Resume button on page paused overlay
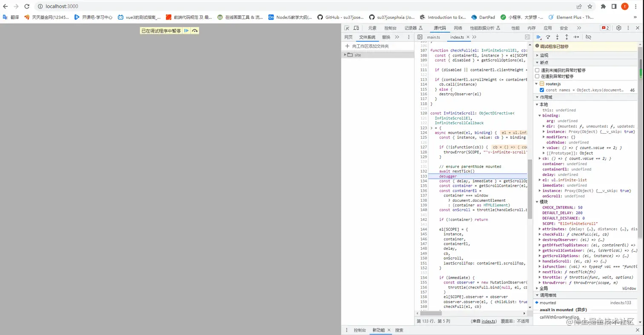This screenshot has height=335, width=644. tap(187, 31)
